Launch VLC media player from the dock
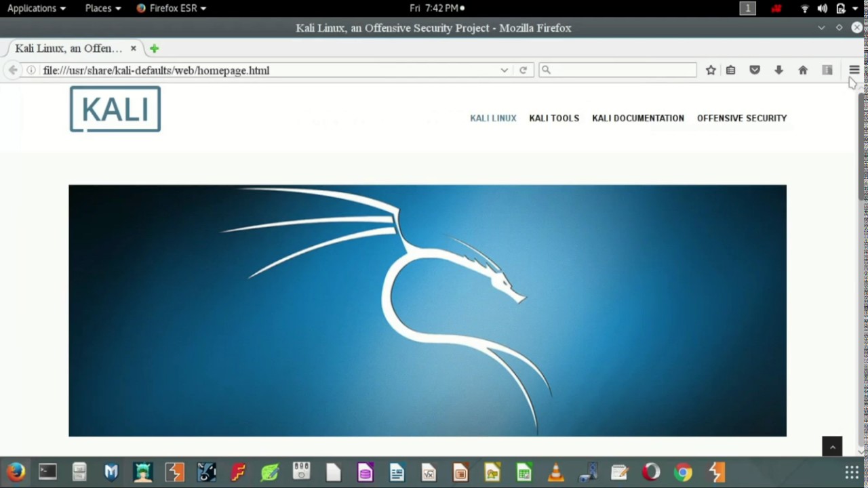This screenshot has width=868, height=488. point(556,472)
